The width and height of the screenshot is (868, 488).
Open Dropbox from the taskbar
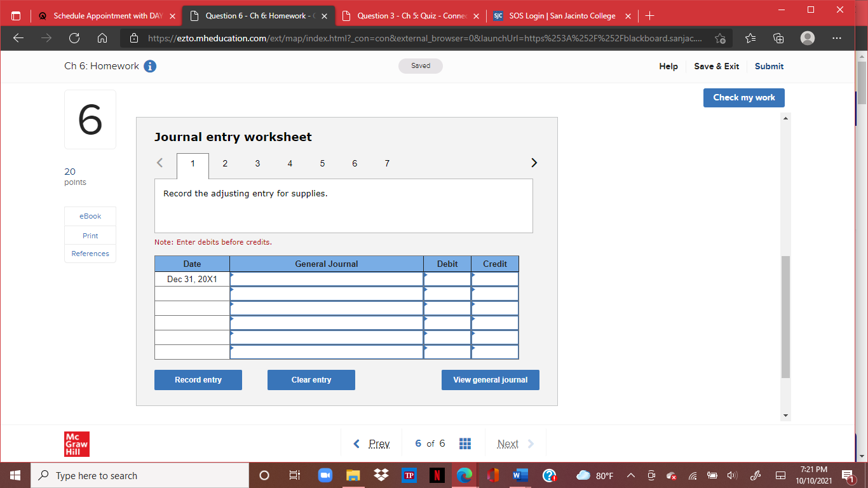pyautogui.click(x=379, y=475)
